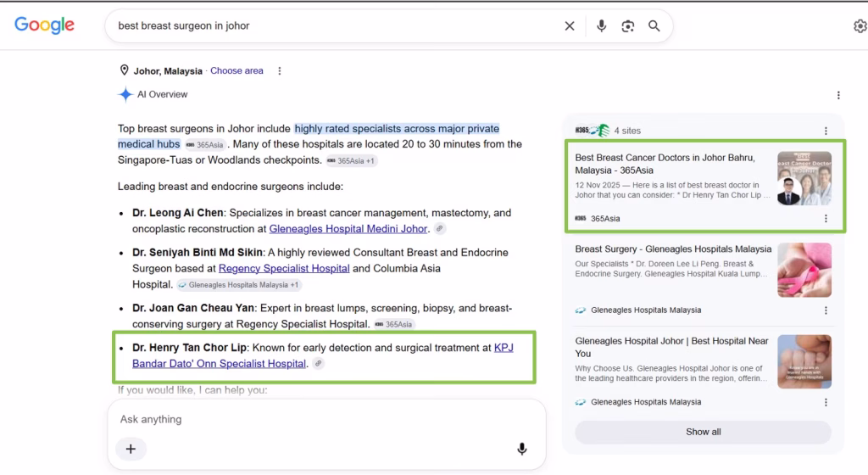Start voice search with microphone icon
The image size is (868, 475).
point(601,26)
